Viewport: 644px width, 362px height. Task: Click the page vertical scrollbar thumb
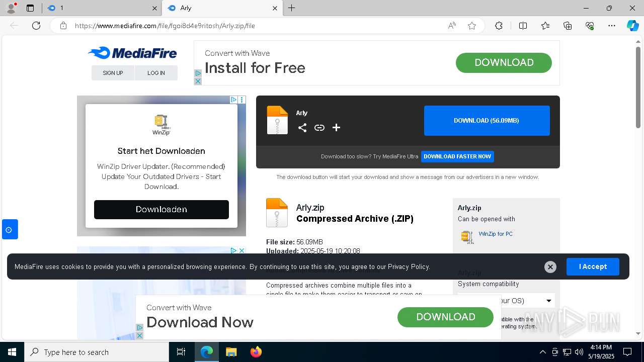pos(638,87)
